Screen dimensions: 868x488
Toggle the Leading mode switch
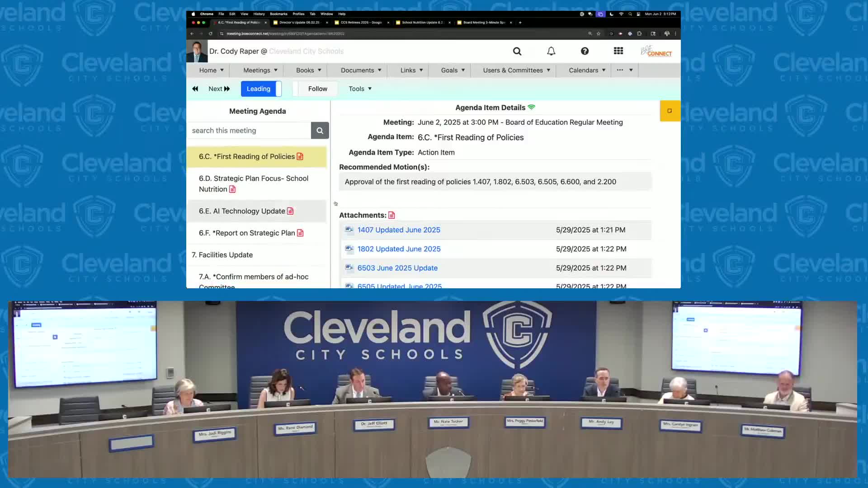(x=261, y=89)
